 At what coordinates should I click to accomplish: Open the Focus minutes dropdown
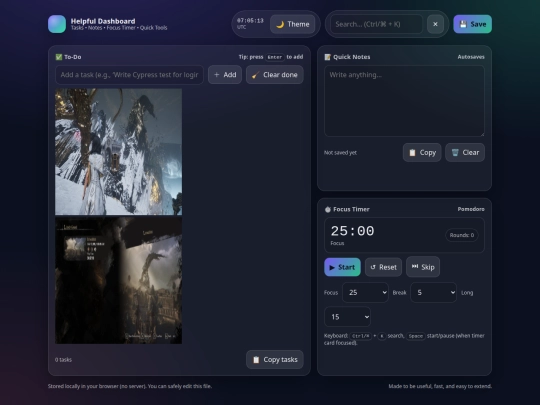point(365,293)
